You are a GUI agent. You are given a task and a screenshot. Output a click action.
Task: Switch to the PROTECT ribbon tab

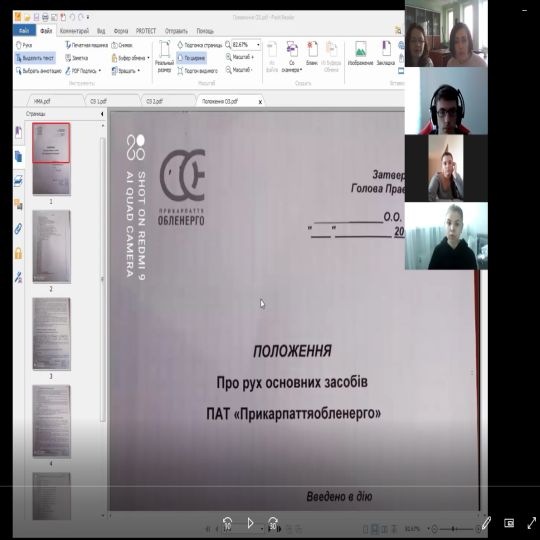pyautogui.click(x=146, y=31)
